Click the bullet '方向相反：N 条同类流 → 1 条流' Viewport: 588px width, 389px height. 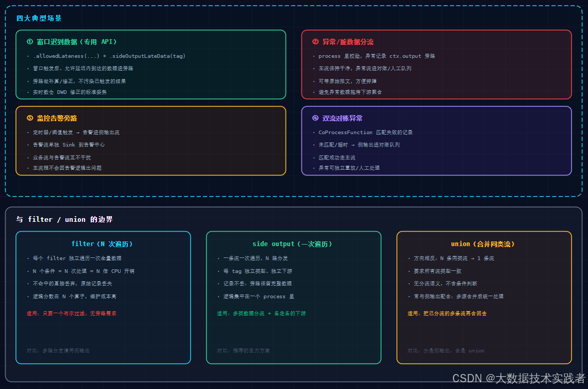point(453,258)
